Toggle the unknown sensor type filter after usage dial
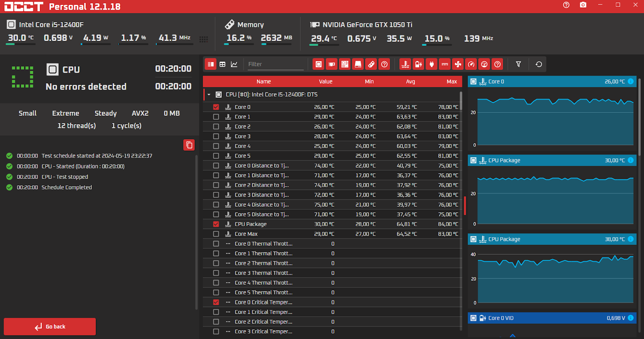The height and width of the screenshot is (339, 644). [497, 64]
